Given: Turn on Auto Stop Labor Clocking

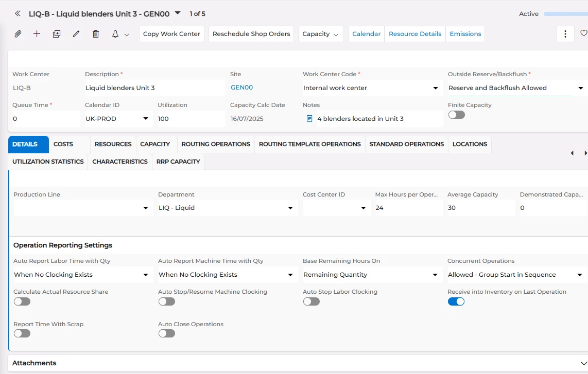Looking at the screenshot, I should click(x=312, y=301).
